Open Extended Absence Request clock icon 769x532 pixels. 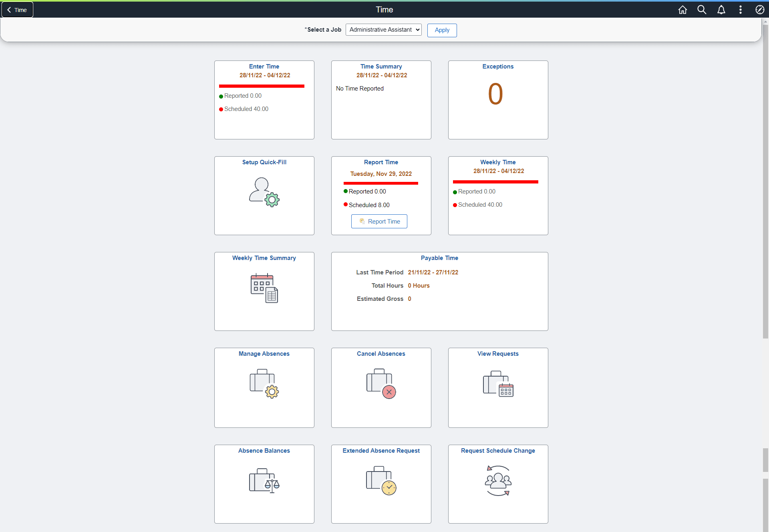pos(381,480)
